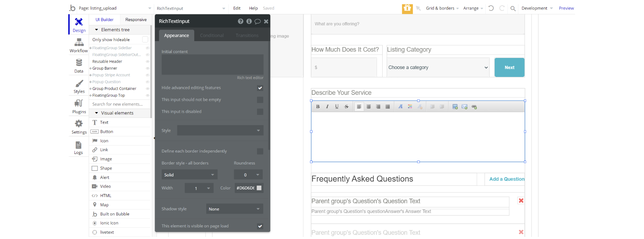Image resolution: width=644 pixels, height=239 pixels.
Task: Click the Strikethrough formatting icon
Action: [x=346, y=107]
